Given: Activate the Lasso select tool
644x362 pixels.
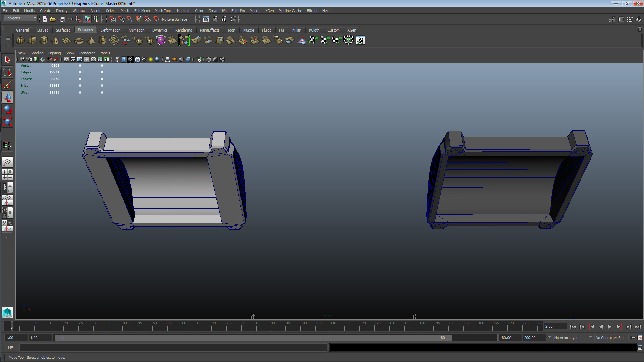Looking at the screenshot, I should tap(7, 72).
